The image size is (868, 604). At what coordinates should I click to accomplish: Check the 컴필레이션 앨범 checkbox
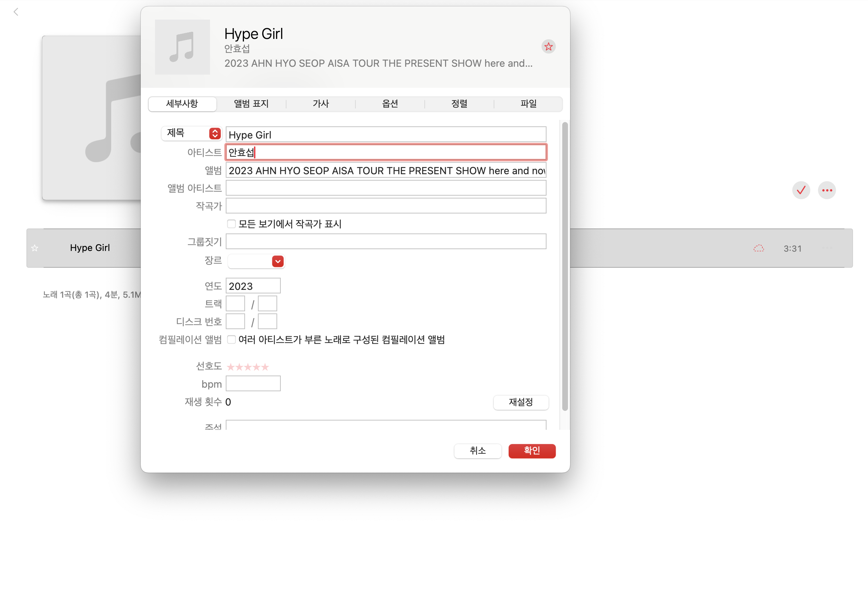tap(231, 339)
